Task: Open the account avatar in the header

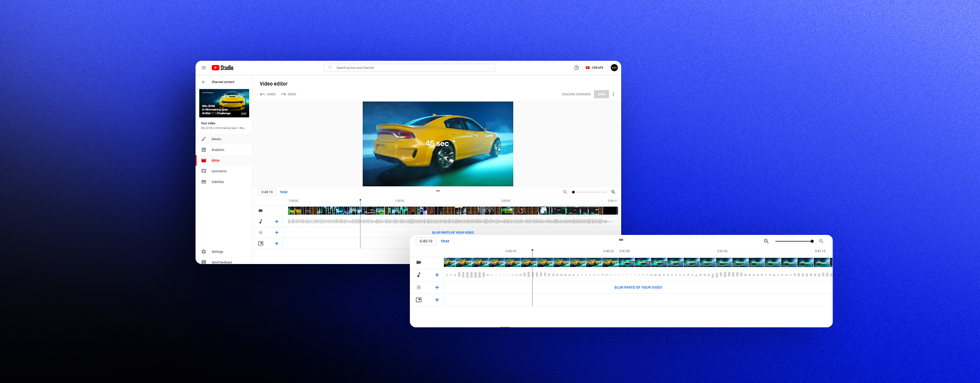Action: point(614,68)
